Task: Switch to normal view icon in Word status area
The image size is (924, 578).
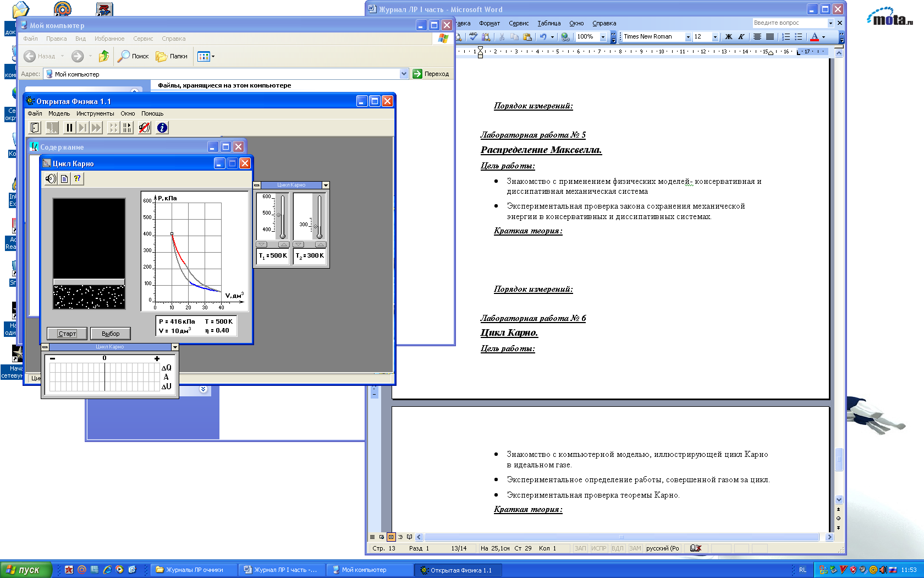Action: click(372, 537)
